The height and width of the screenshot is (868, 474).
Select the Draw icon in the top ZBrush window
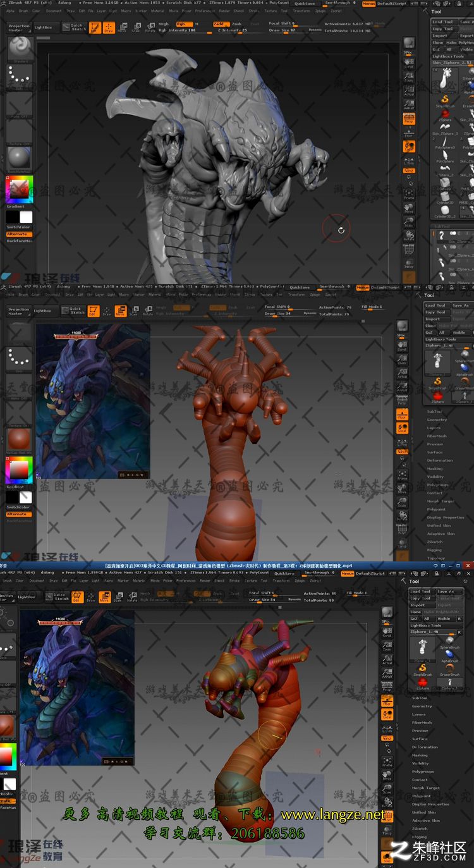tap(109, 27)
